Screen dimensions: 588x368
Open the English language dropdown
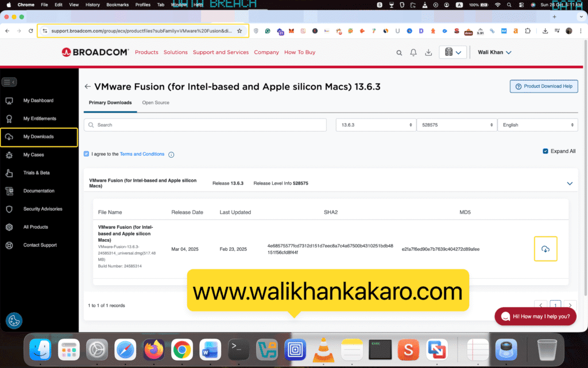[x=537, y=125]
